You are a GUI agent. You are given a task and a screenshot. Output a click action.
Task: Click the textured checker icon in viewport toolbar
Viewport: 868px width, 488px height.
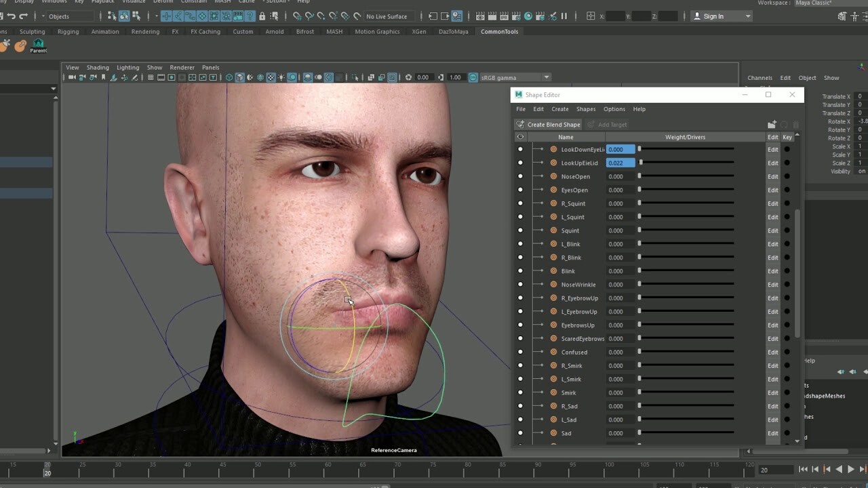(x=271, y=77)
